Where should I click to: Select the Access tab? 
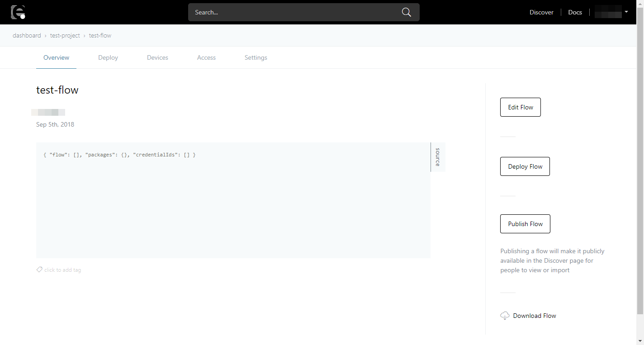tap(206, 57)
